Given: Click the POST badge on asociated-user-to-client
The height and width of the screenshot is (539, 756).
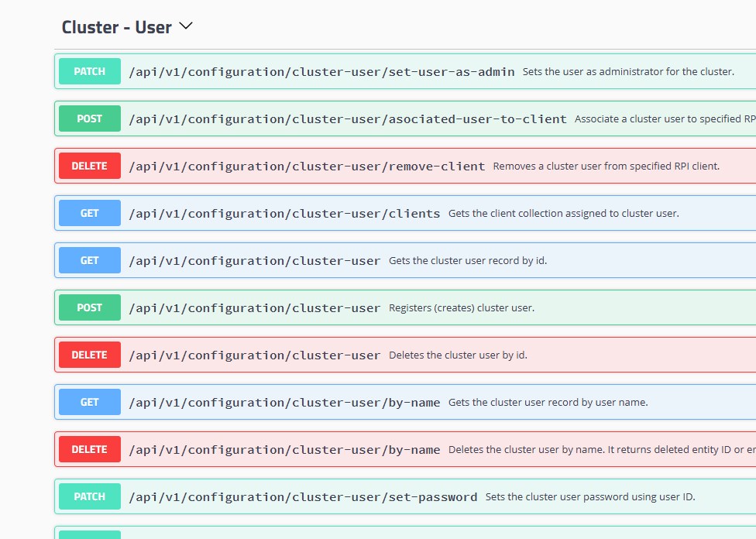Looking at the screenshot, I should tap(89, 118).
